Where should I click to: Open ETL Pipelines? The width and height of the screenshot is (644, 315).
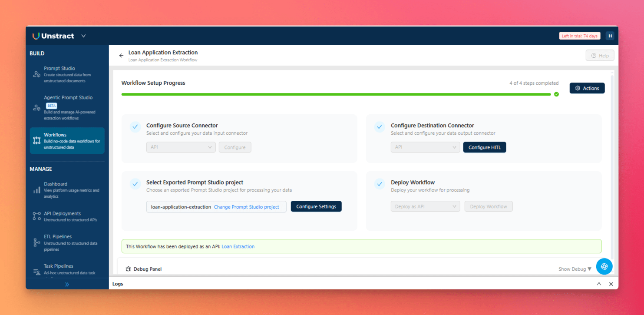coord(67,243)
